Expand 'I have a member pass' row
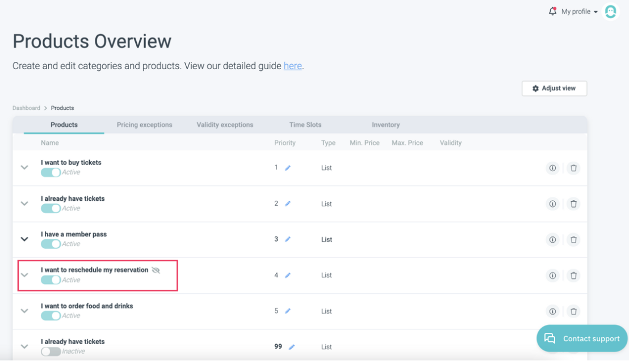This screenshot has width=629, height=364. pos(24,239)
